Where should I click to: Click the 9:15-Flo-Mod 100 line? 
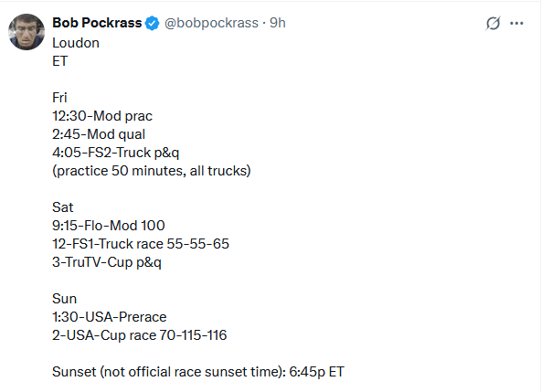(x=109, y=226)
